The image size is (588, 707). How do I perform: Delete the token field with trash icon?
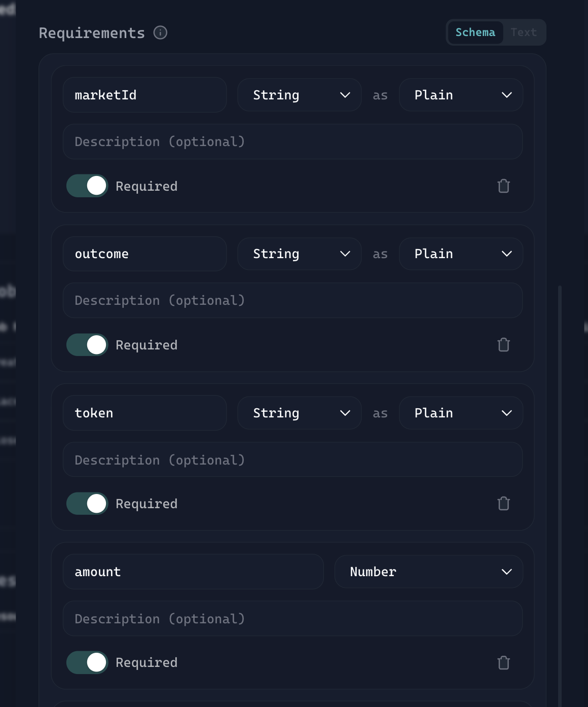tap(503, 504)
